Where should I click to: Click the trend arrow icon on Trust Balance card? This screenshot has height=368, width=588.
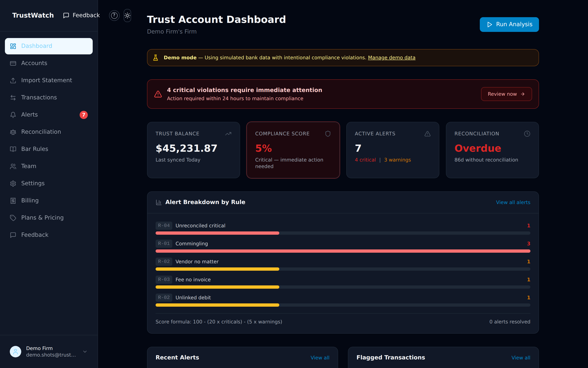point(228,134)
